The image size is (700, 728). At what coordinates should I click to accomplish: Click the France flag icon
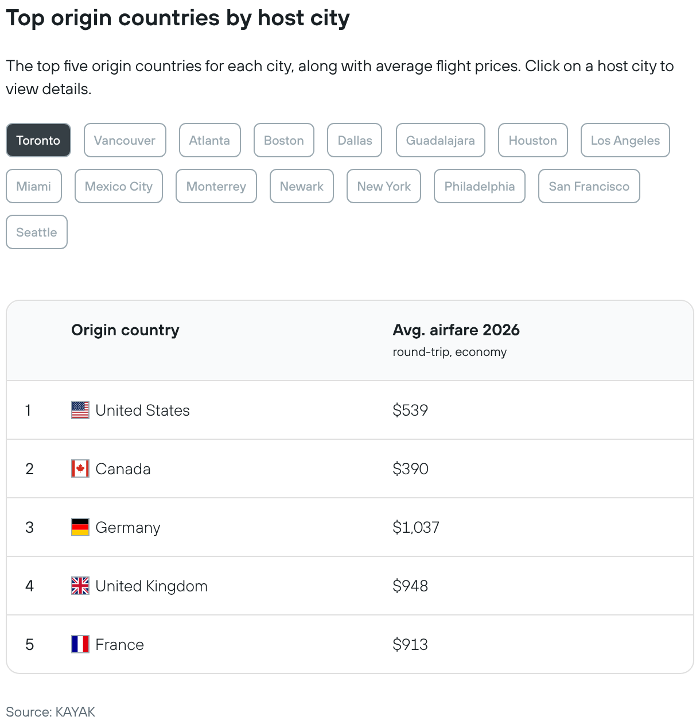[x=80, y=644]
